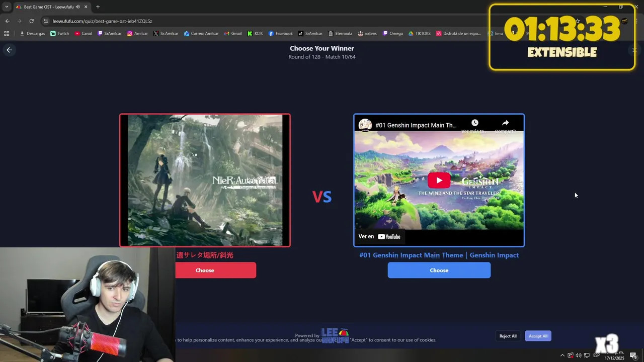Screen dimensions: 644x362
Task: Open the Canal YouTube bookmark
Action: (x=83, y=34)
